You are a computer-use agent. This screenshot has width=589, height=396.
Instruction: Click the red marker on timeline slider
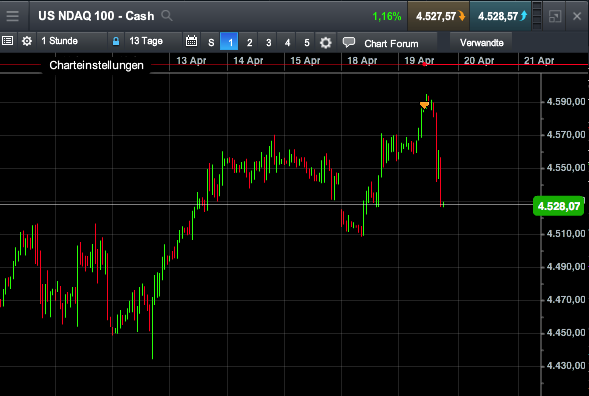click(424, 64)
